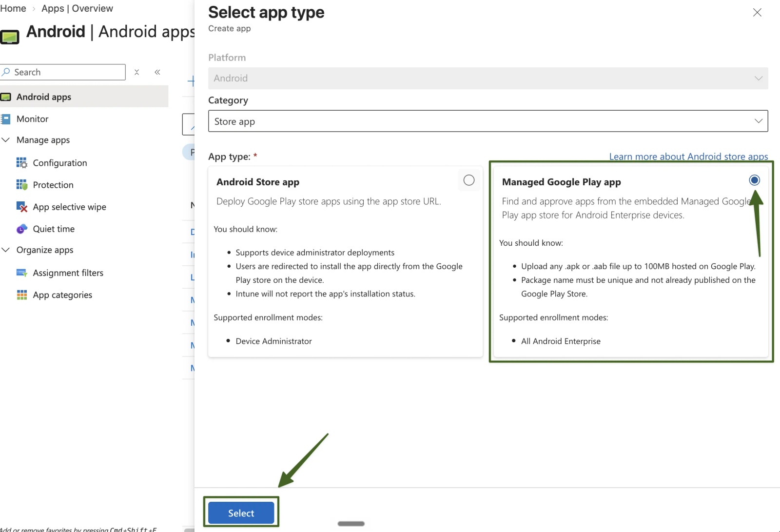Click the Android Store app card title
The image size is (780, 532).
[x=258, y=182]
